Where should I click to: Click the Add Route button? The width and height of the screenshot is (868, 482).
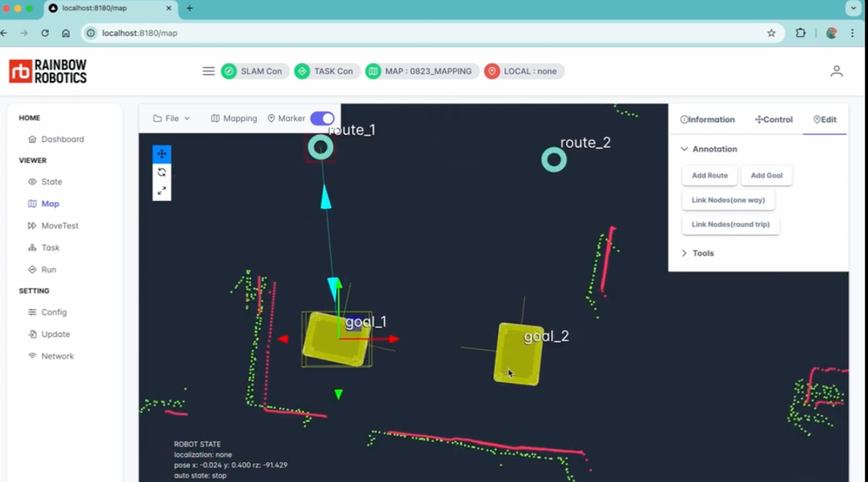click(709, 175)
